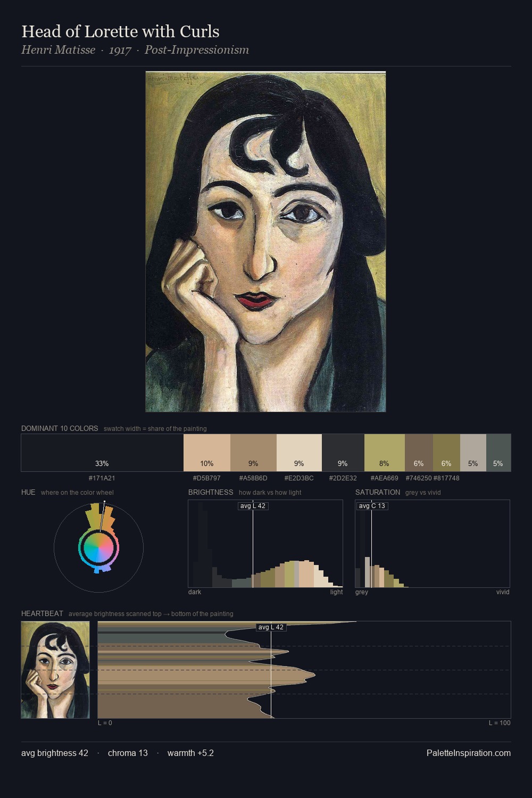Click hex code #2D2E32 text

coord(343,478)
